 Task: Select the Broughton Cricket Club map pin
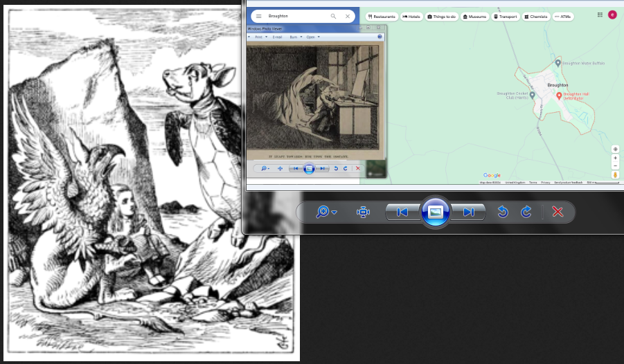[532, 95]
